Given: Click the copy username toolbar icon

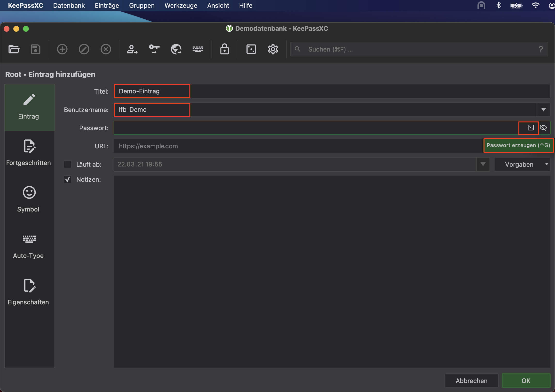Looking at the screenshot, I should [132, 49].
